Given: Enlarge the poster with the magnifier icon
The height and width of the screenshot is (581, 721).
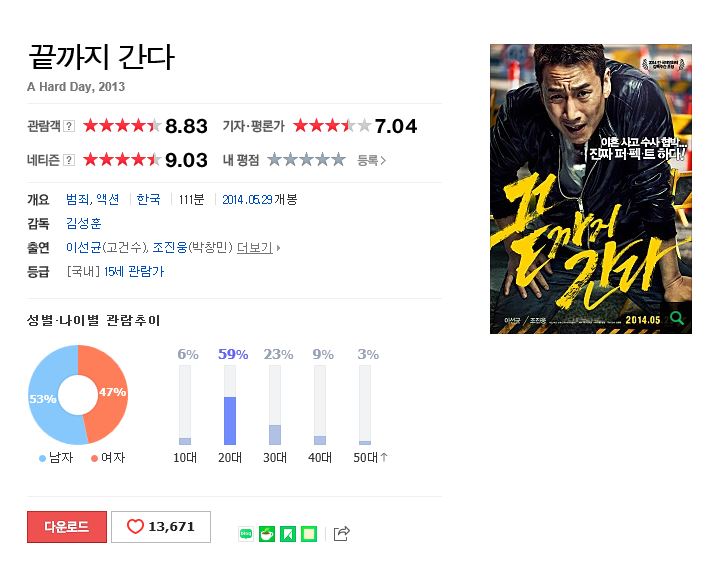Looking at the screenshot, I should pos(676,318).
